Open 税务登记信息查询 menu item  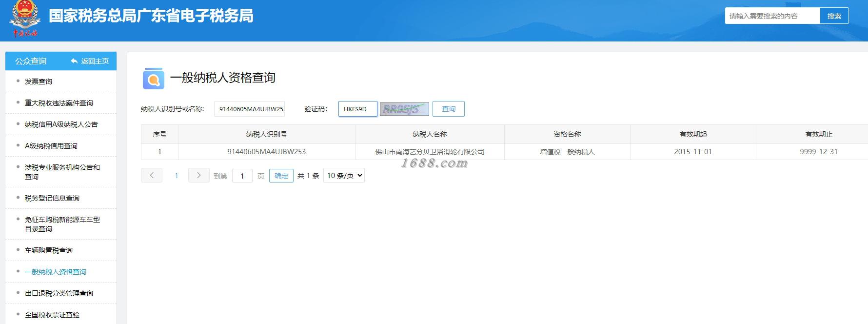coord(52,198)
